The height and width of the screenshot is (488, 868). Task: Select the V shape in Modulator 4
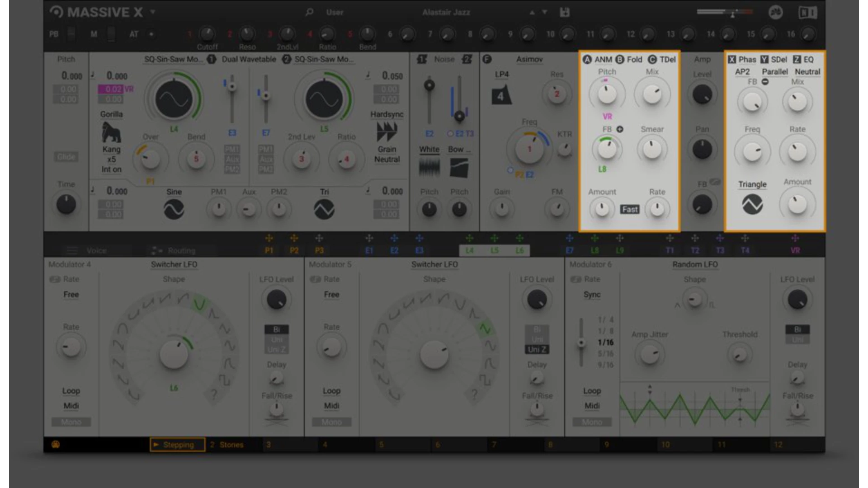pos(199,303)
